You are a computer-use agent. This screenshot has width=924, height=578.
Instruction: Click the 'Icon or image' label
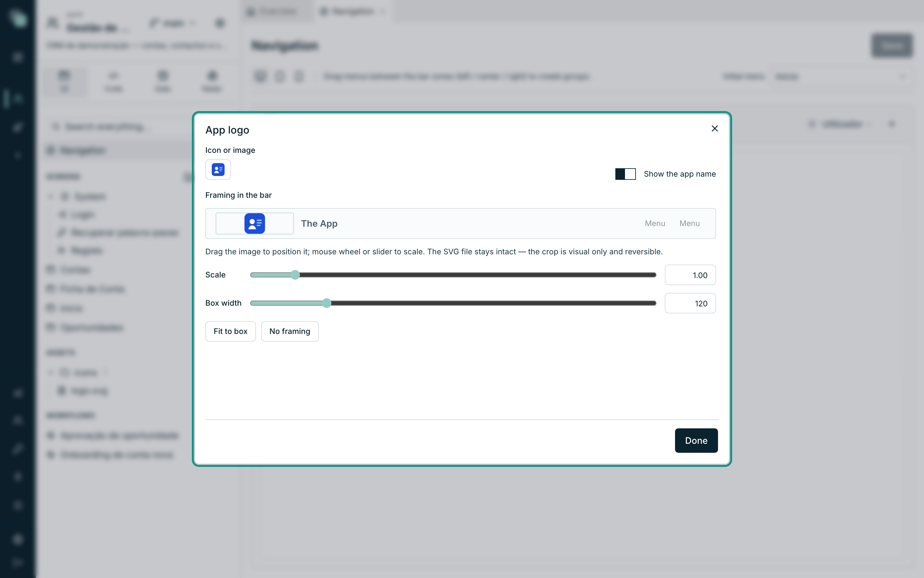point(230,150)
